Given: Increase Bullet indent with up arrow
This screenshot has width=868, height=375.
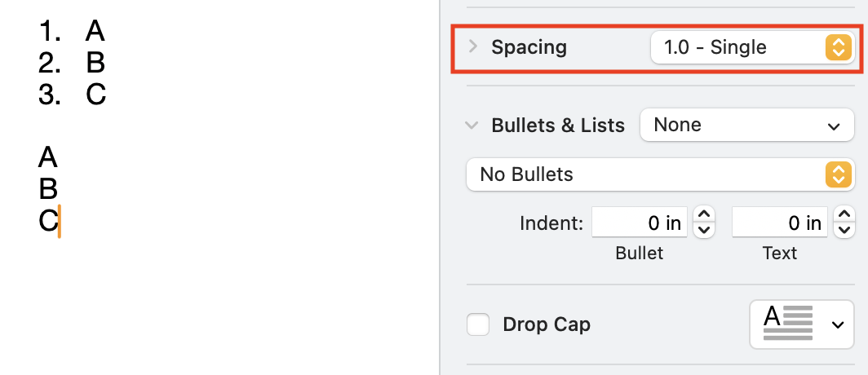Looking at the screenshot, I should pyautogui.click(x=703, y=214).
